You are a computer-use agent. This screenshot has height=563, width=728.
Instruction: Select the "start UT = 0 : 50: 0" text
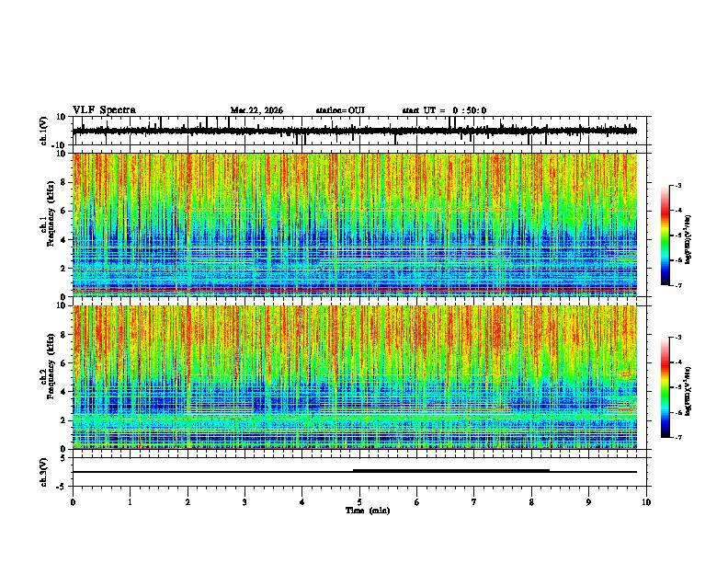(444, 110)
